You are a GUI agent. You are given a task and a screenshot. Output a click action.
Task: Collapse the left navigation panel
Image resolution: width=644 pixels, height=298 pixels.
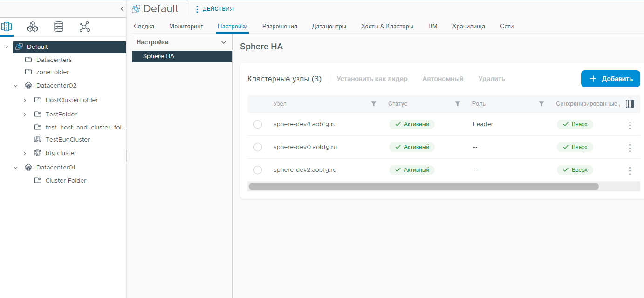(122, 9)
